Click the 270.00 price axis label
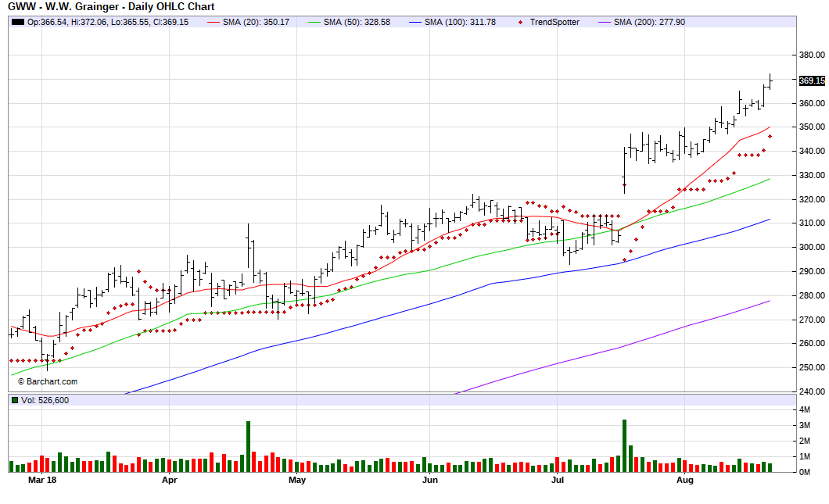 tap(812, 320)
